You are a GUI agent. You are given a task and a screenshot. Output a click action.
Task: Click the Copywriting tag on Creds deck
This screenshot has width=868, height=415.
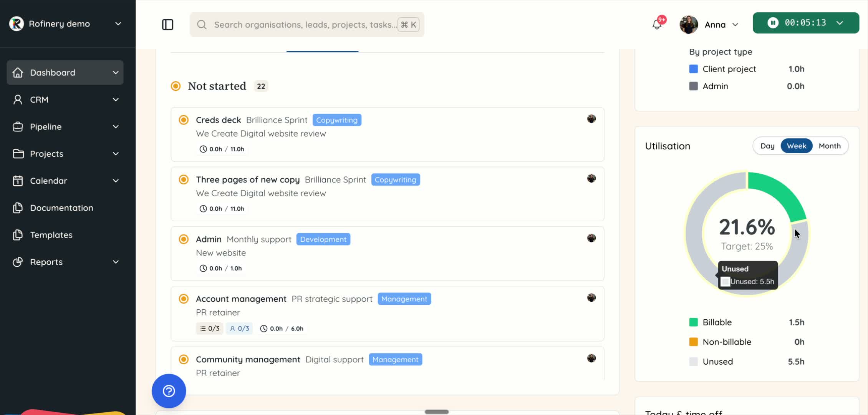[x=337, y=120]
